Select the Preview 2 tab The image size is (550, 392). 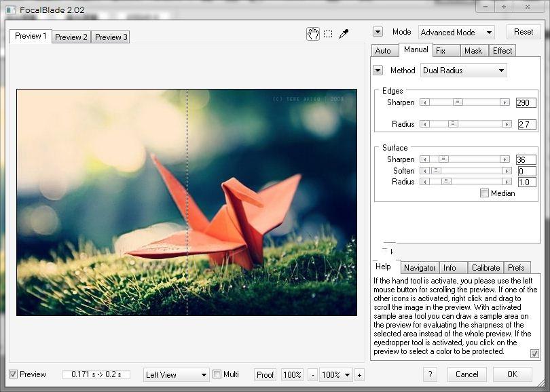click(x=71, y=37)
